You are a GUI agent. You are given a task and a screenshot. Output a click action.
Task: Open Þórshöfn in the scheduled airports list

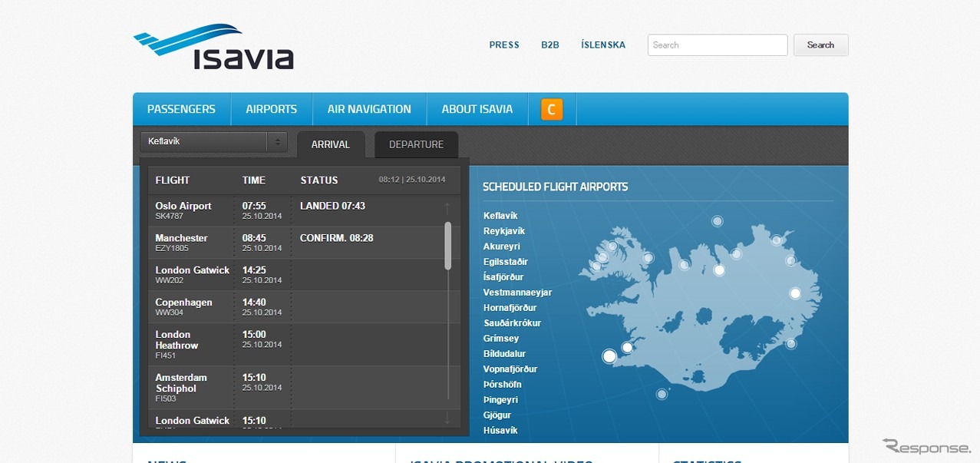click(503, 385)
